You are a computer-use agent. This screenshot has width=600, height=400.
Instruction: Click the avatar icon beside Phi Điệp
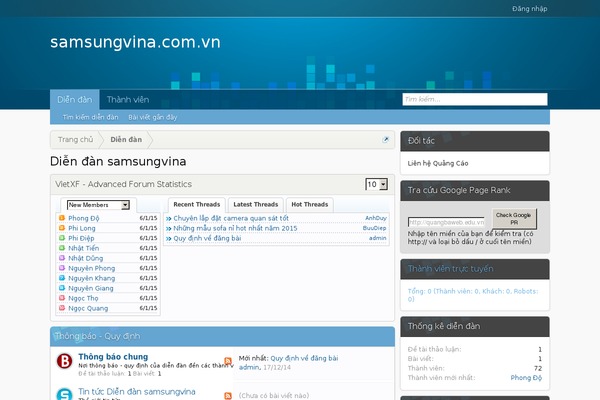click(62, 238)
